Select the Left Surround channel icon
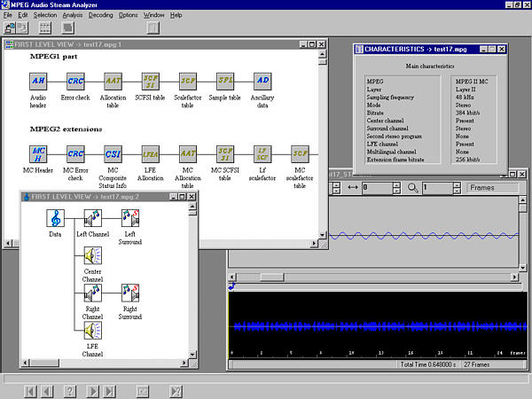 click(x=130, y=218)
